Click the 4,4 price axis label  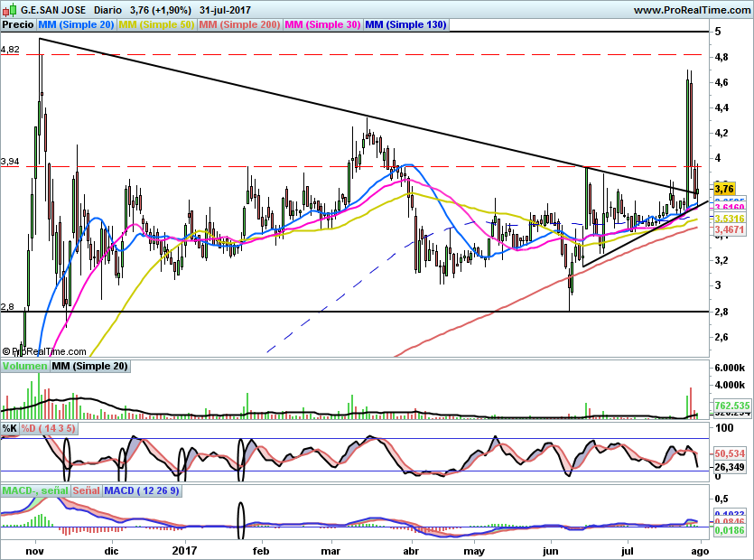(721, 107)
